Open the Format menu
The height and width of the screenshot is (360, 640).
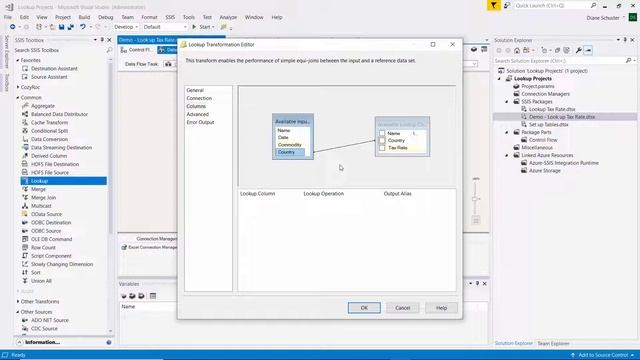click(149, 17)
